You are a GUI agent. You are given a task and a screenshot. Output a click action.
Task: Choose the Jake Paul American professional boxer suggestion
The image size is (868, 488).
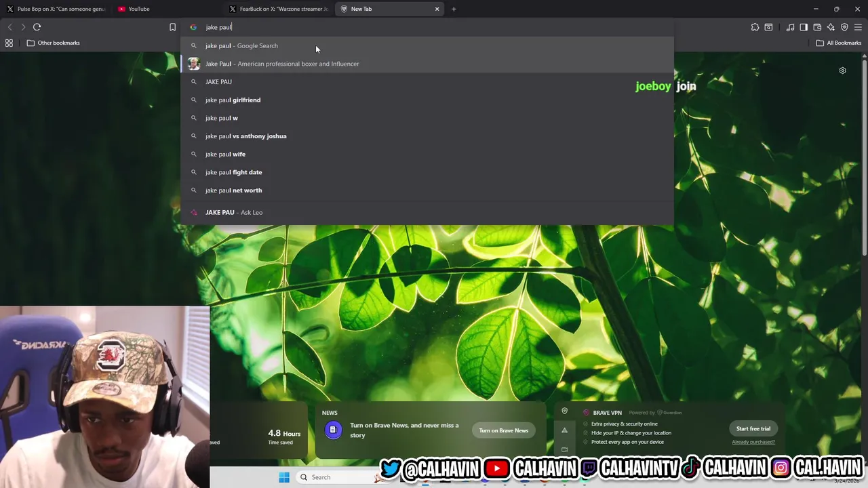pos(427,64)
